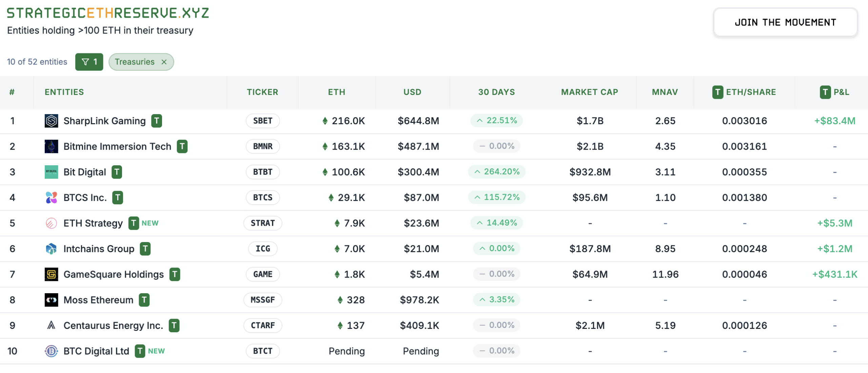Click the JOIN THE MOVEMENT button
Screen dimensions: 868x373
785,22
